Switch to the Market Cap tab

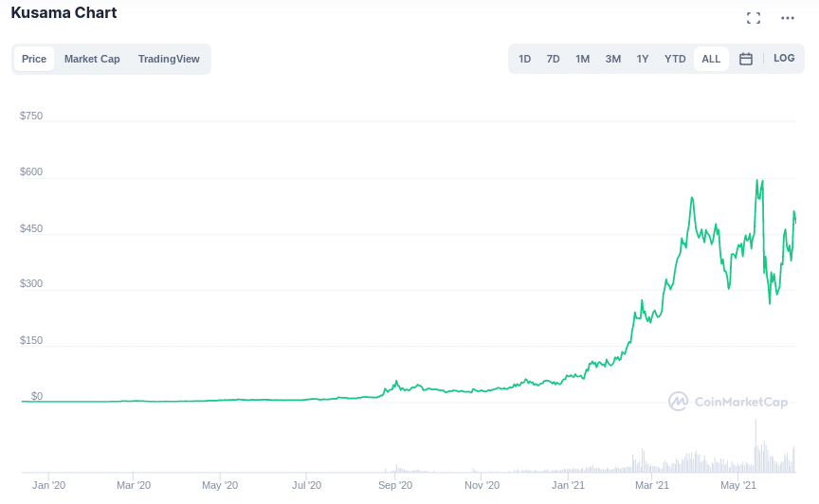click(x=92, y=59)
